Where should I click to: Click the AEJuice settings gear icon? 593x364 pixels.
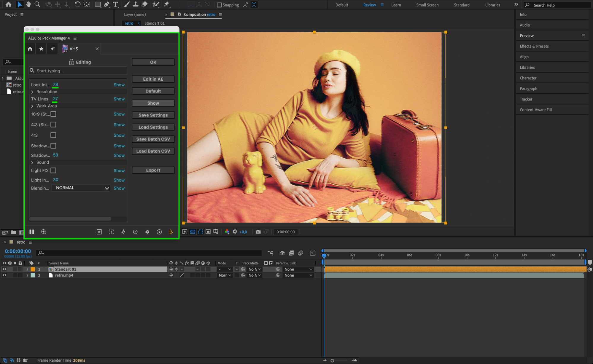click(147, 232)
